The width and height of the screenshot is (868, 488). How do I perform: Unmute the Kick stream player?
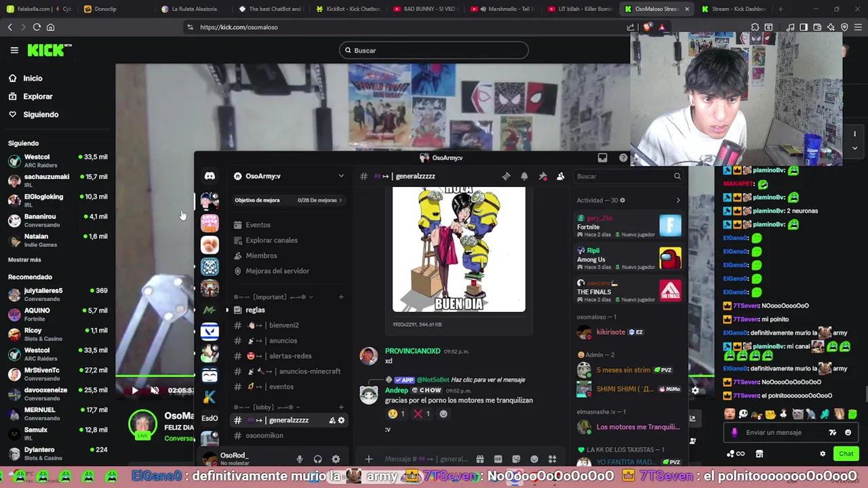coord(155,390)
